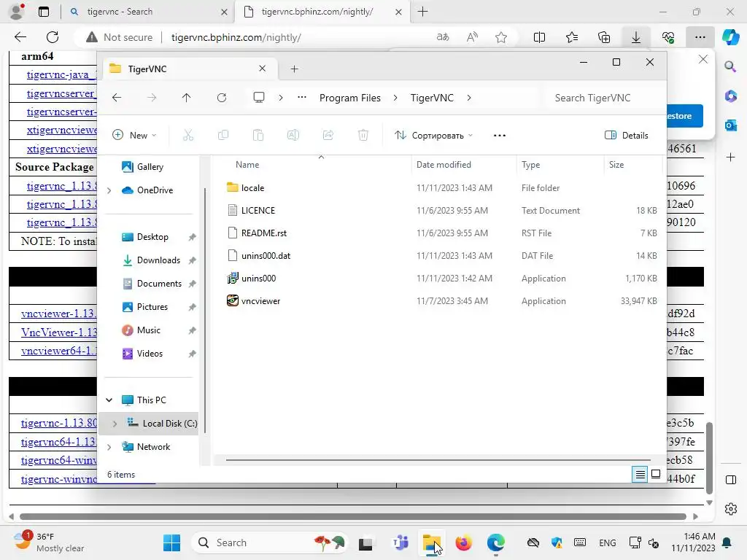The width and height of the screenshot is (747, 560).
Task: Click tigervnc-java link on webpage
Action: point(61,75)
